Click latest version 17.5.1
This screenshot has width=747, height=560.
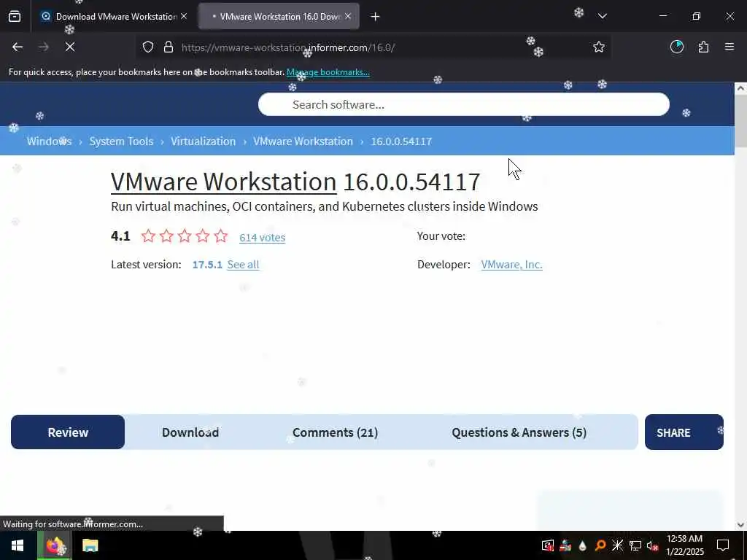[207, 265]
